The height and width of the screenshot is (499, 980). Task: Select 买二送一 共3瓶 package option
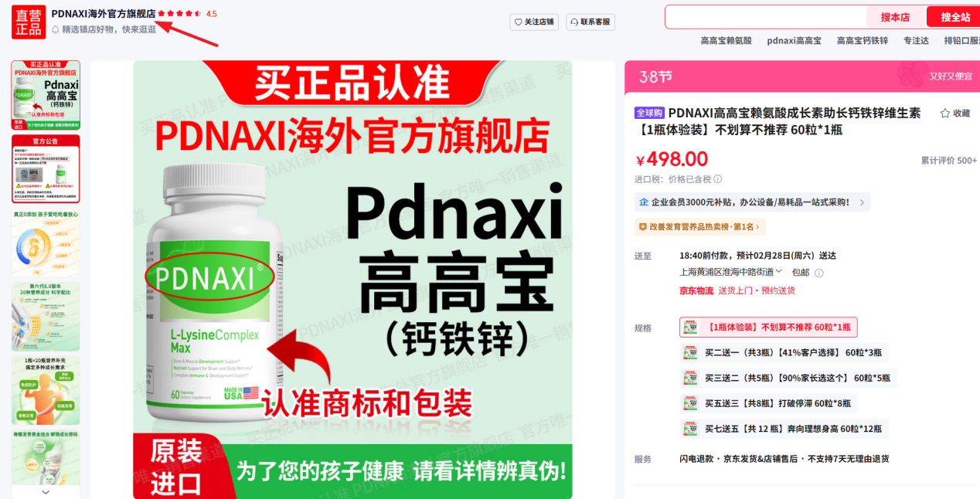pos(784,353)
